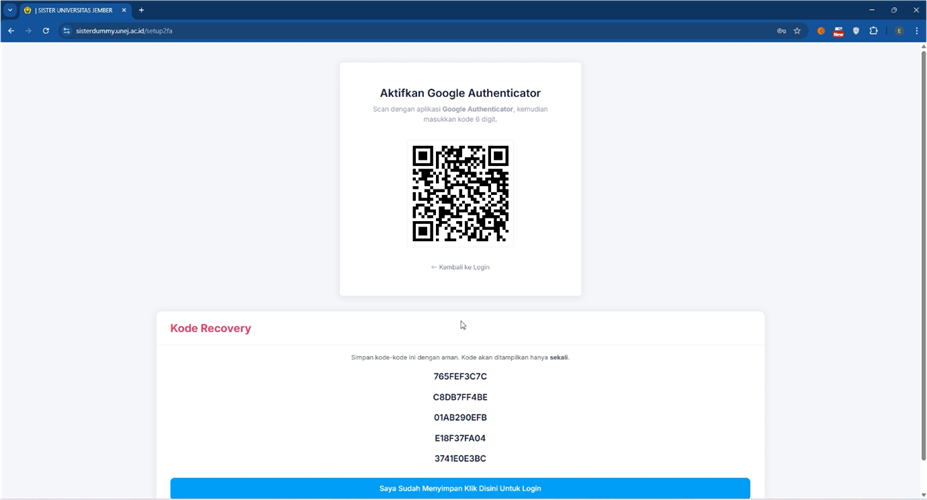The width and height of the screenshot is (927, 500).
Task: Open a new browser tab
Action: (141, 10)
